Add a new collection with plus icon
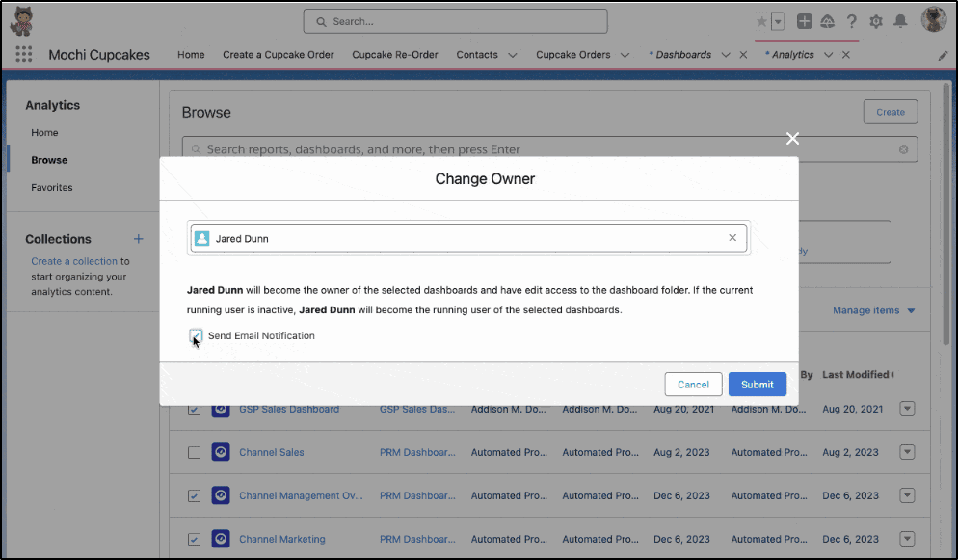Image resolution: width=958 pixels, height=560 pixels. tap(139, 239)
